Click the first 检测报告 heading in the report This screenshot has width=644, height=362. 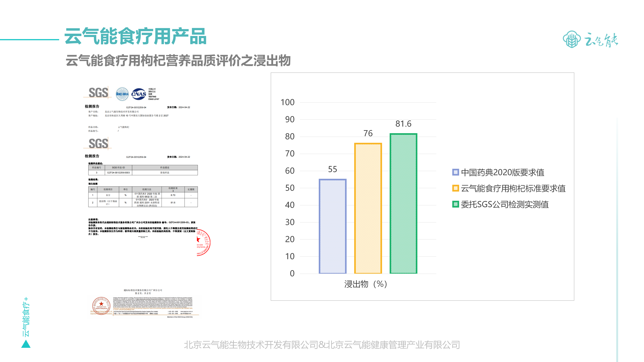point(92,106)
